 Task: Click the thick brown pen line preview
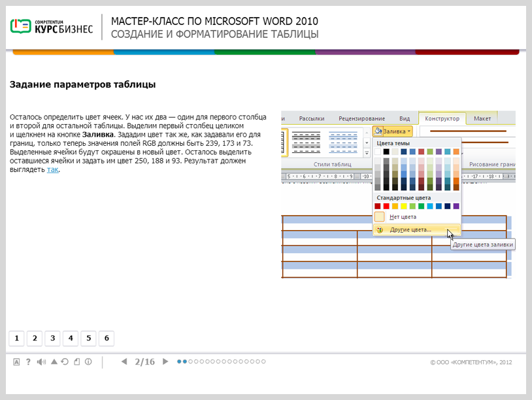click(468, 131)
